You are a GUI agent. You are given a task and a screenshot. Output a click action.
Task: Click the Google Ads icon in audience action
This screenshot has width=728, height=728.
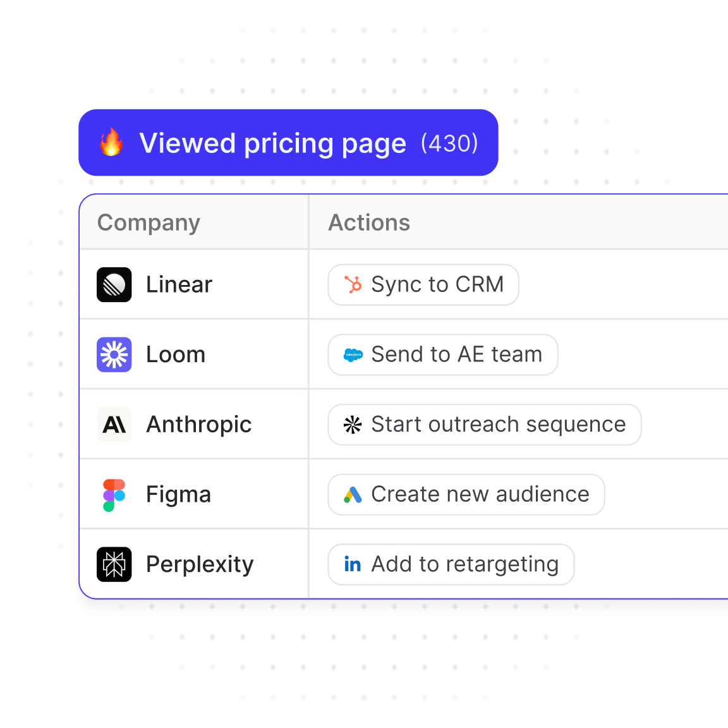(x=353, y=495)
